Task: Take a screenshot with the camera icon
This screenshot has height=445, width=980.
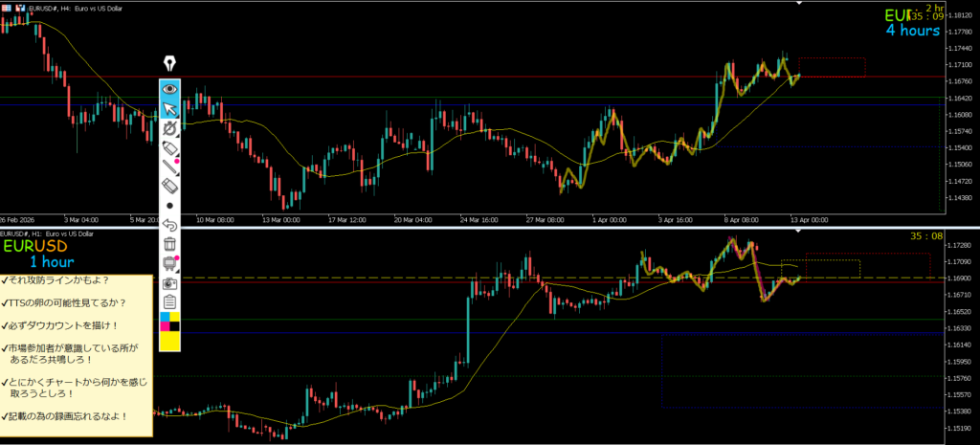Action: [169, 283]
